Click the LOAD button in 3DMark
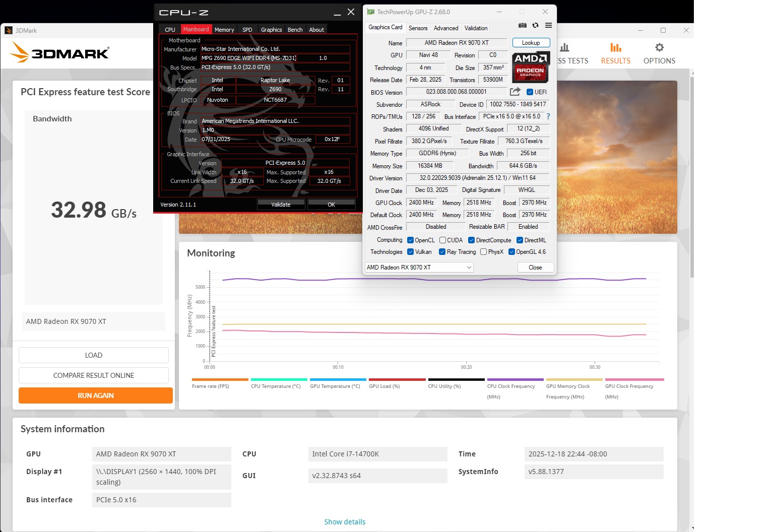 tap(94, 355)
